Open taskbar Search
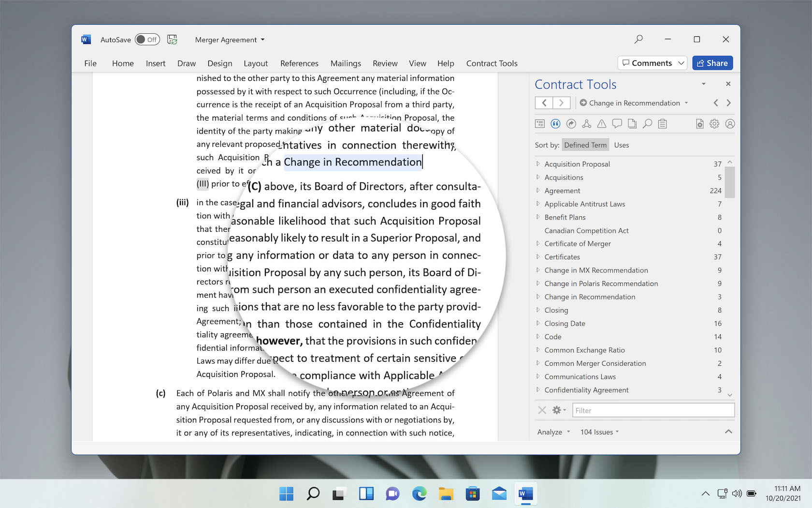This screenshot has width=812, height=508. pyautogui.click(x=313, y=493)
